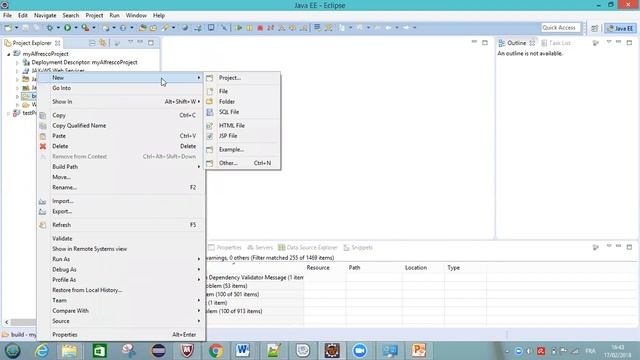Click the Project Explorer scroll left arrow
This screenshot has height=360, width=640.
click(7, 322)
